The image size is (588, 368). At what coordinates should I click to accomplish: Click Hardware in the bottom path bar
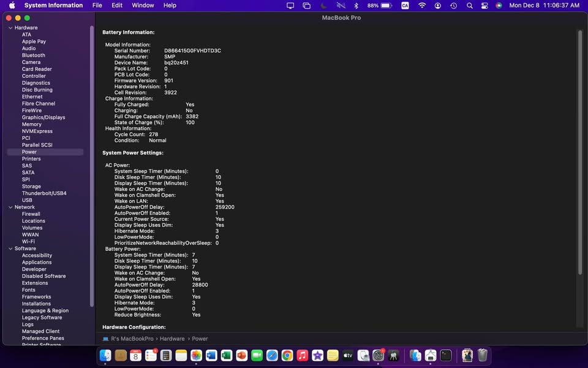(x=172, y=339)
